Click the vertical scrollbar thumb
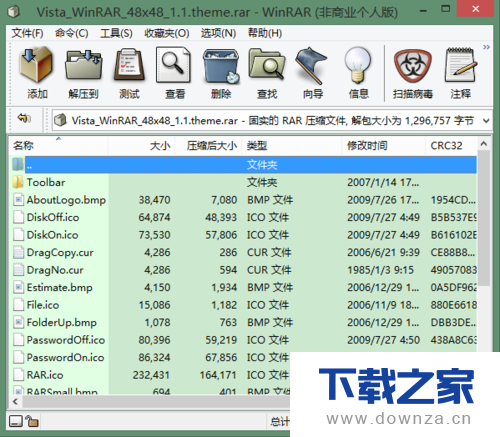Viewport: 500px width, 437px height. [484, 218]
